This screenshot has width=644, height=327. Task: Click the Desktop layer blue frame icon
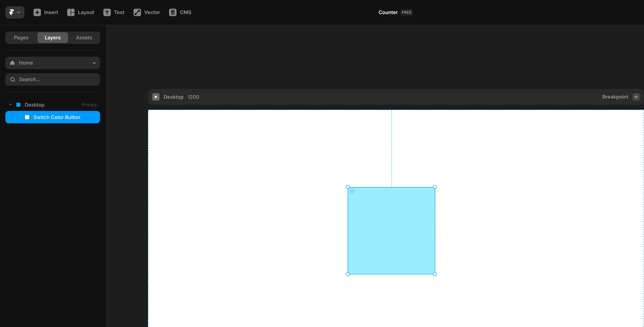pyautogui.click(x=18, y=105)
